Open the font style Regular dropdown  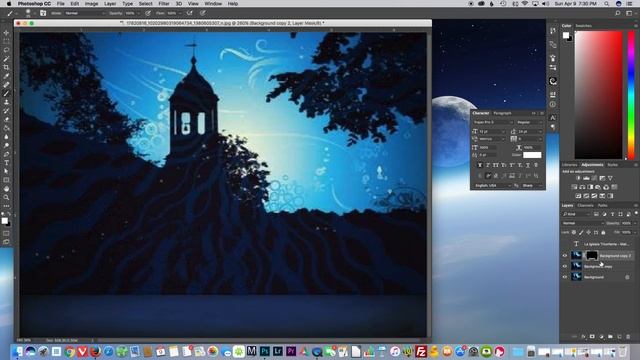pyautogui.click(x=529, y=122)
